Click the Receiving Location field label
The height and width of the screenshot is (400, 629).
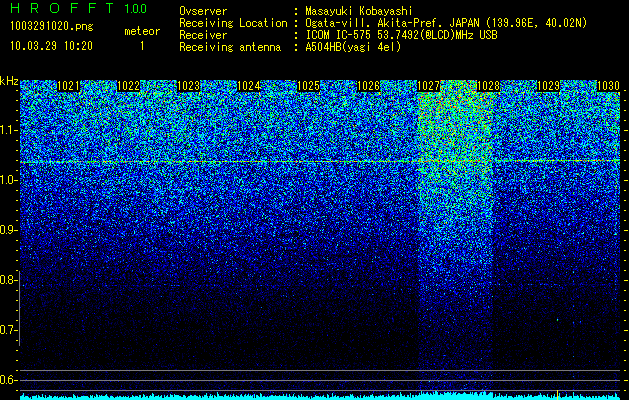click(233, 23)
